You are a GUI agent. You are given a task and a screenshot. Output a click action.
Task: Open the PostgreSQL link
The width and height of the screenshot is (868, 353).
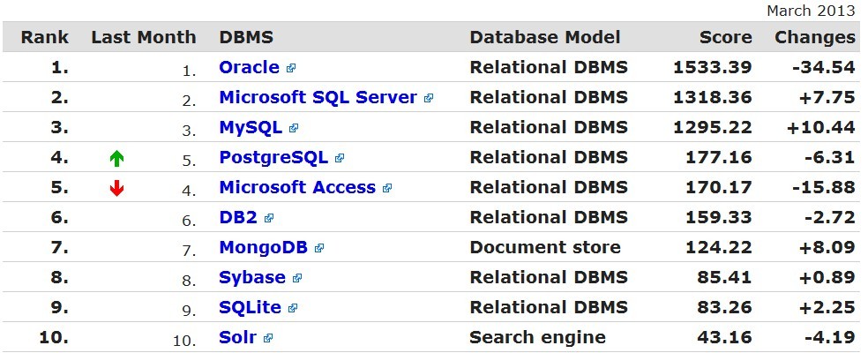[x=273, y=157]
